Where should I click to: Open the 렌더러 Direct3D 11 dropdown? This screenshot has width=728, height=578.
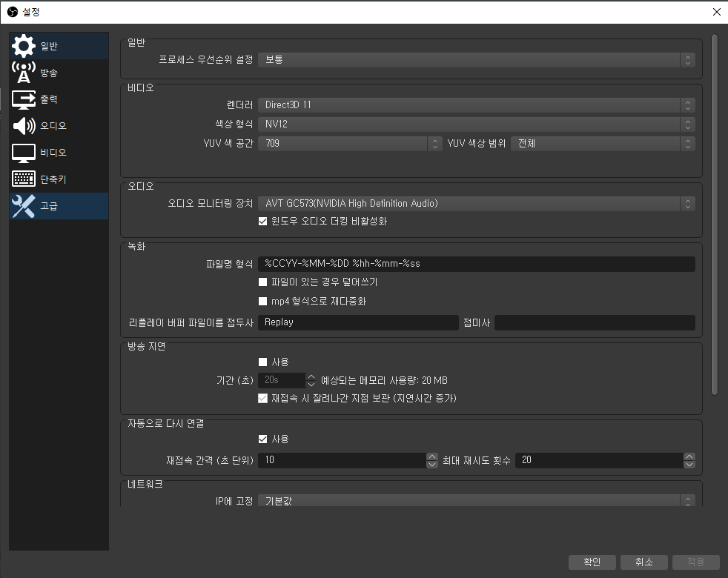(x=477, y=105)
